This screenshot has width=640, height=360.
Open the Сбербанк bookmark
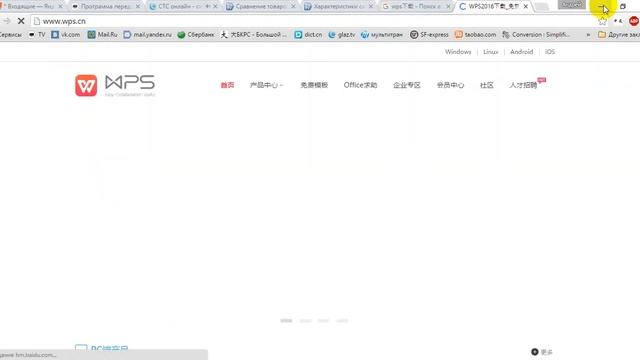click(196, 35)
